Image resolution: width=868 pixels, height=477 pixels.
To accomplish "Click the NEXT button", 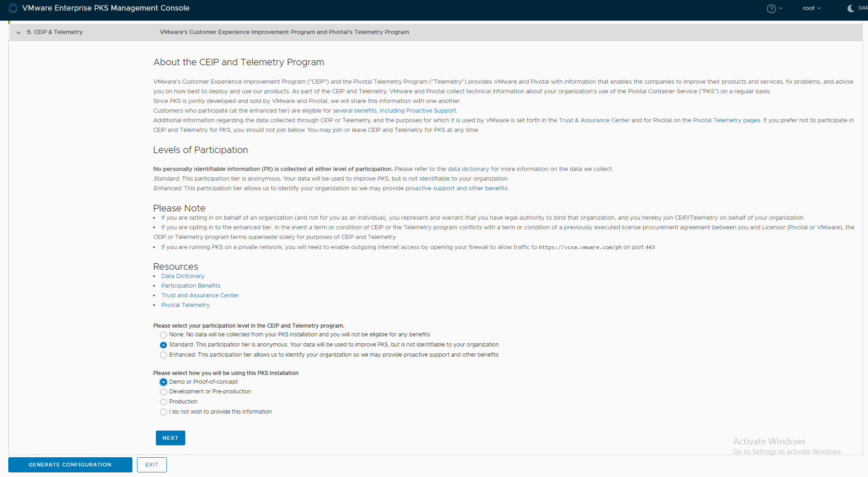I will (171, 438).
